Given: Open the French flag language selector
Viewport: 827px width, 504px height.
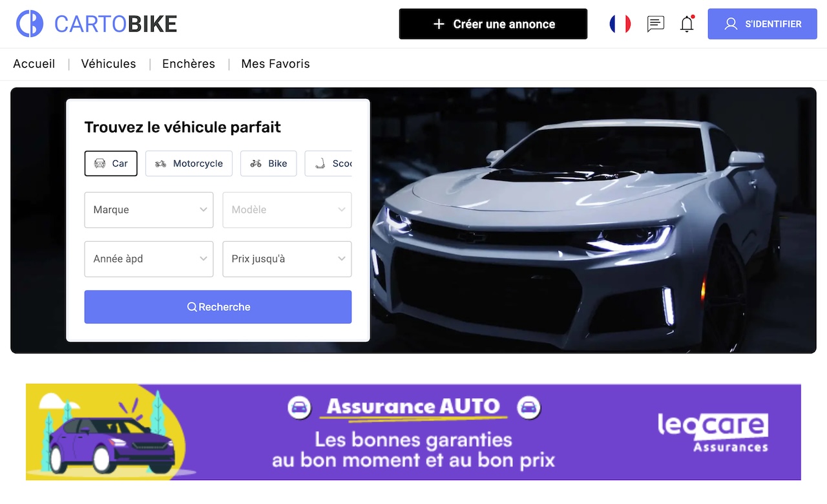Looking at the screenshot, I should pos(620,24).
